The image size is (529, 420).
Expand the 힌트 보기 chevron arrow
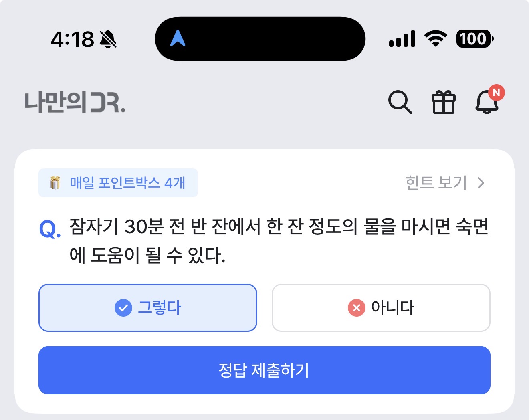pos(481,183)
